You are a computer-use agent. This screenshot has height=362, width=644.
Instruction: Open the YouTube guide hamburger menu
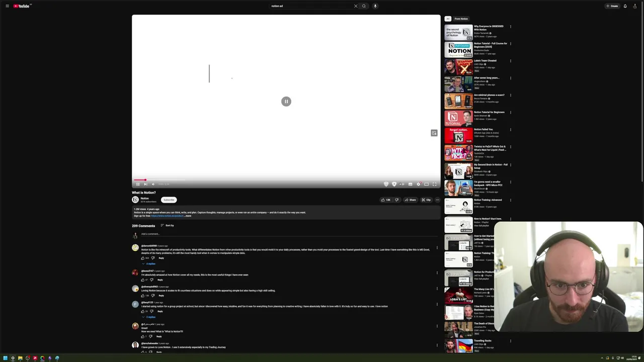7,6
